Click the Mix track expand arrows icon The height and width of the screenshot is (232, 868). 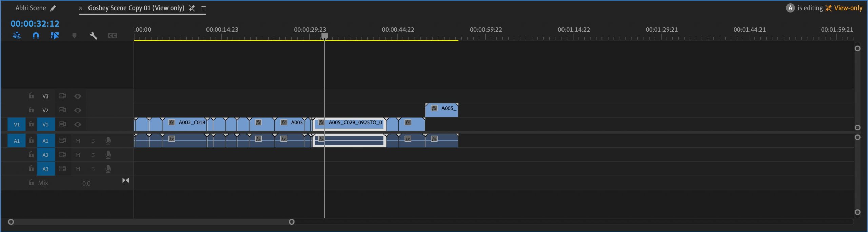click(x=125, y=180)
